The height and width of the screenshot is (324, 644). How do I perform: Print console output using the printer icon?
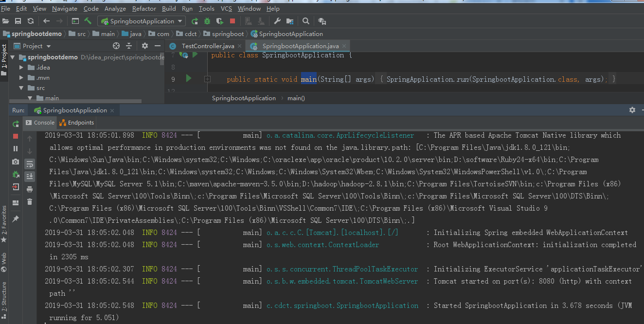(30, 189)
